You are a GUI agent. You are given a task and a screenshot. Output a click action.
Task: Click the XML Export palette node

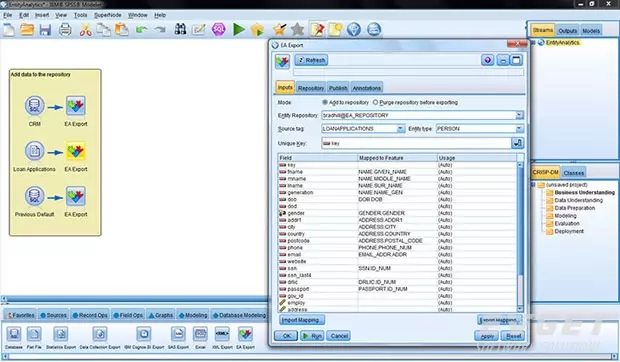(x=222, y=334)
